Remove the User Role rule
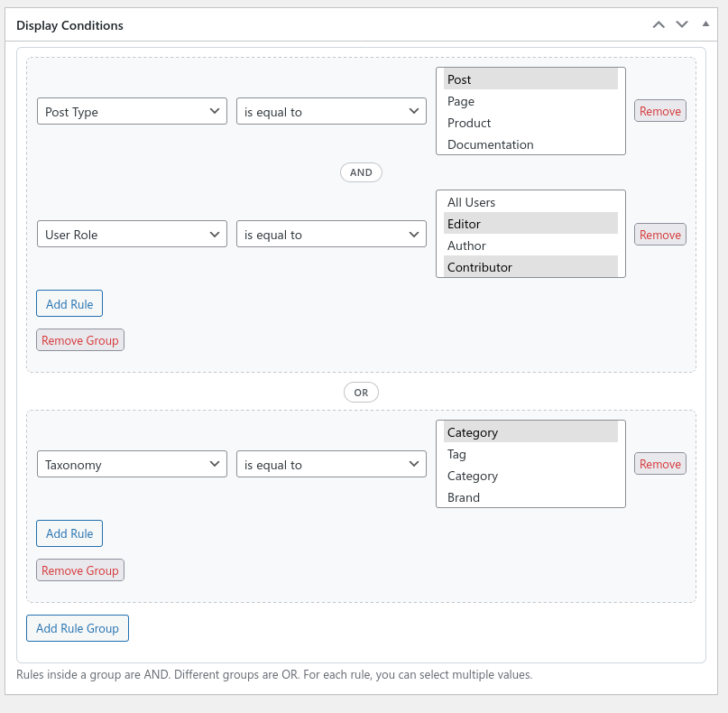 point(659,235)
